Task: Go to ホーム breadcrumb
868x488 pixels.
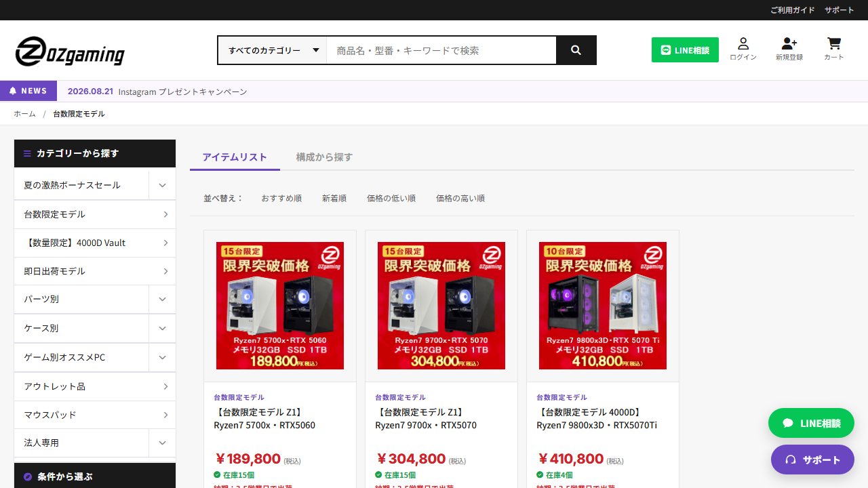Action: tap(24, 114)
